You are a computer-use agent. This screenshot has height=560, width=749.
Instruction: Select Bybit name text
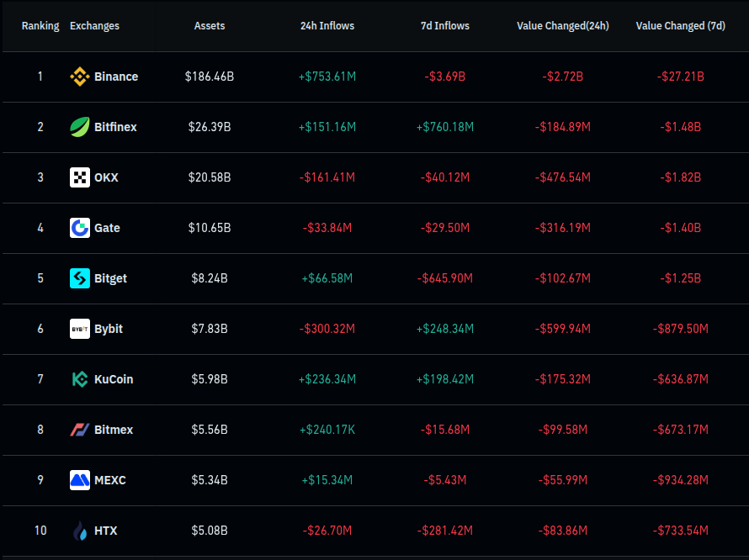[109, 329]
